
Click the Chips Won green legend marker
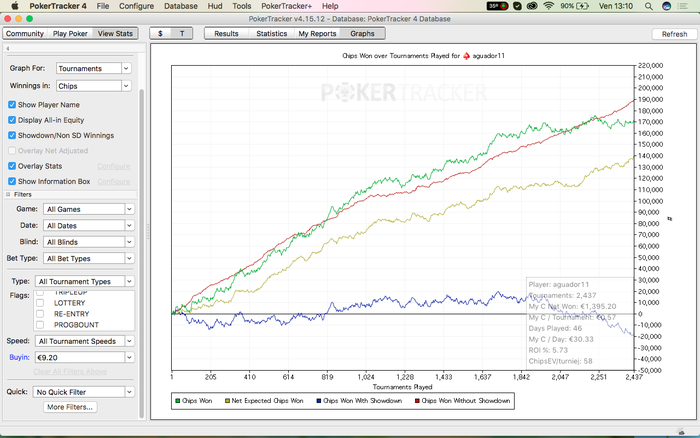coord(177,400)
